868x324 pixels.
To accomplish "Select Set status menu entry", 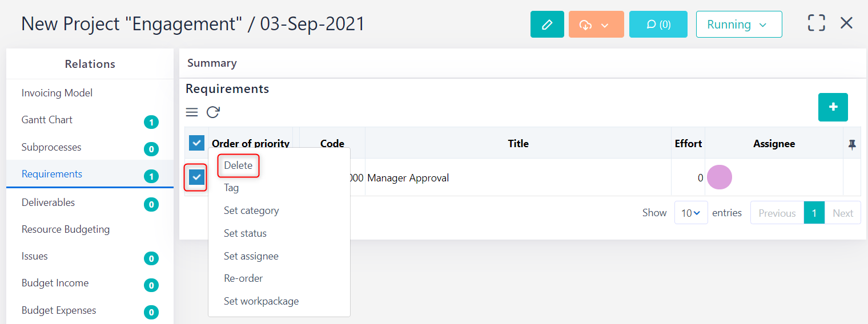I will (x=245, y=233).
